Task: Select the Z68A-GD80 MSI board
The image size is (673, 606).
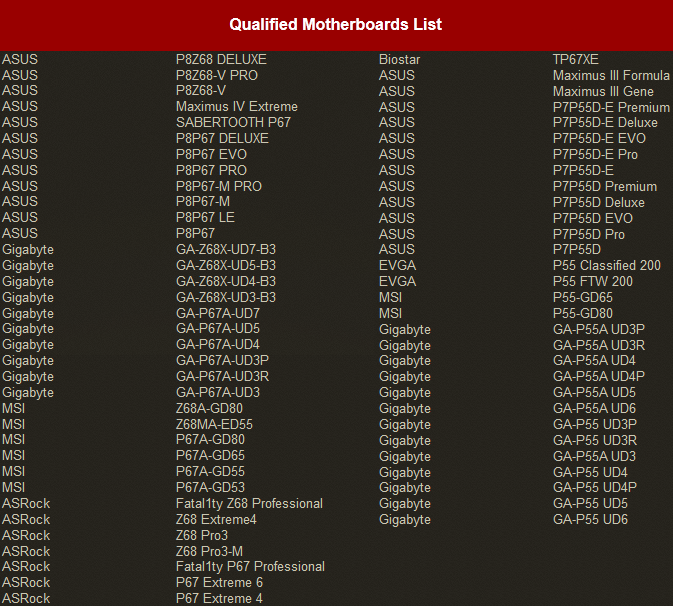Action: 209,408
